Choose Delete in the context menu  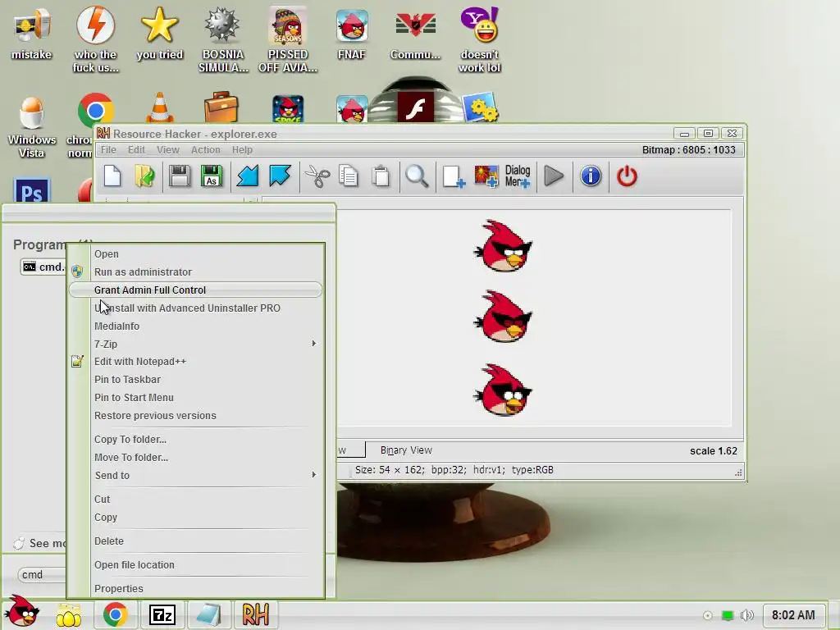coord(195,541)
